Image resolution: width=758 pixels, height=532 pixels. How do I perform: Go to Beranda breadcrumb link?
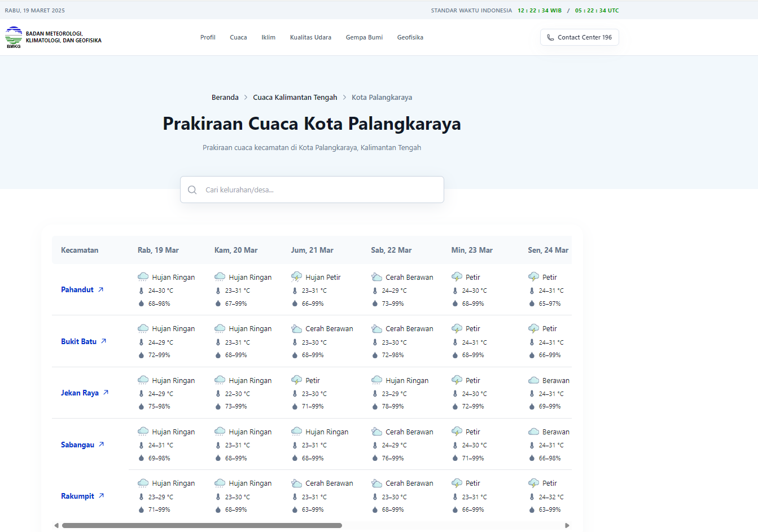(x=225, y=98)
